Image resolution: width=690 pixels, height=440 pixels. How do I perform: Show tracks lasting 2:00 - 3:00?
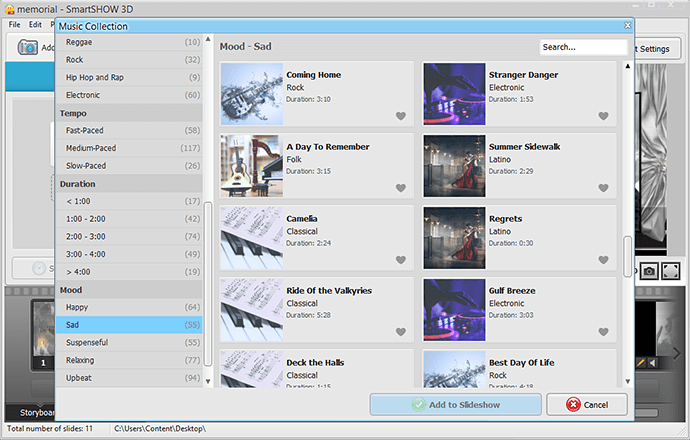tap(129, 237)
